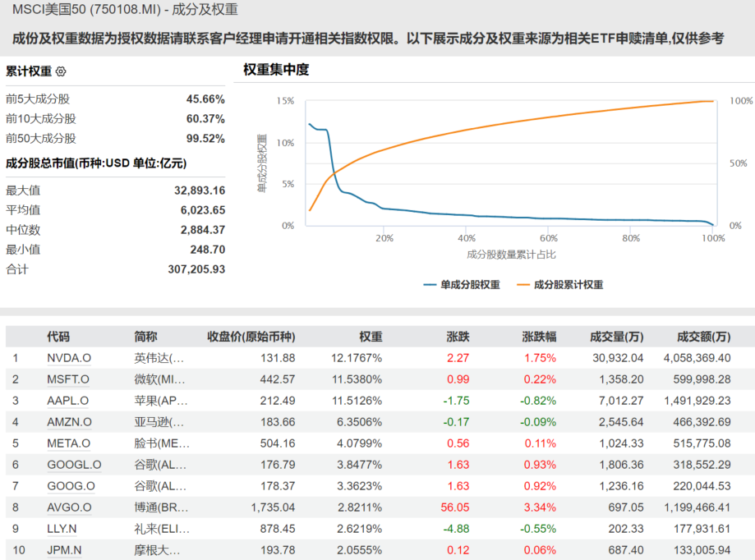
Task: Click the 成交额(万) column header
Action: [x=703, y=337]
